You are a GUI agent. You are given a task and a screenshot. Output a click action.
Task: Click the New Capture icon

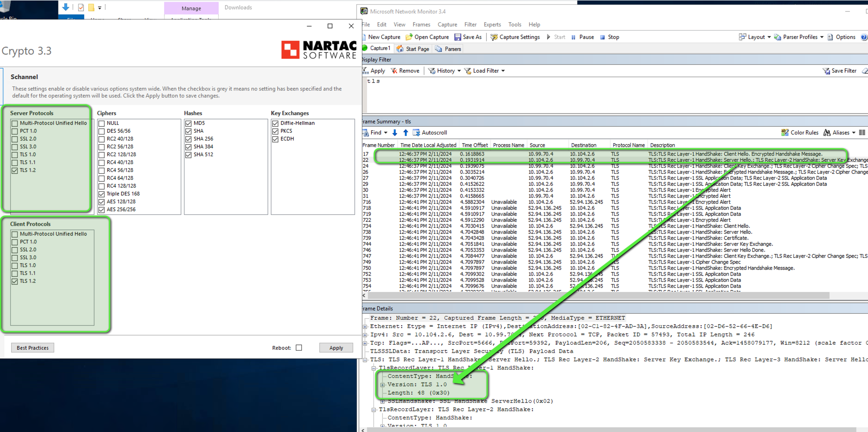(x=365, y=37)
